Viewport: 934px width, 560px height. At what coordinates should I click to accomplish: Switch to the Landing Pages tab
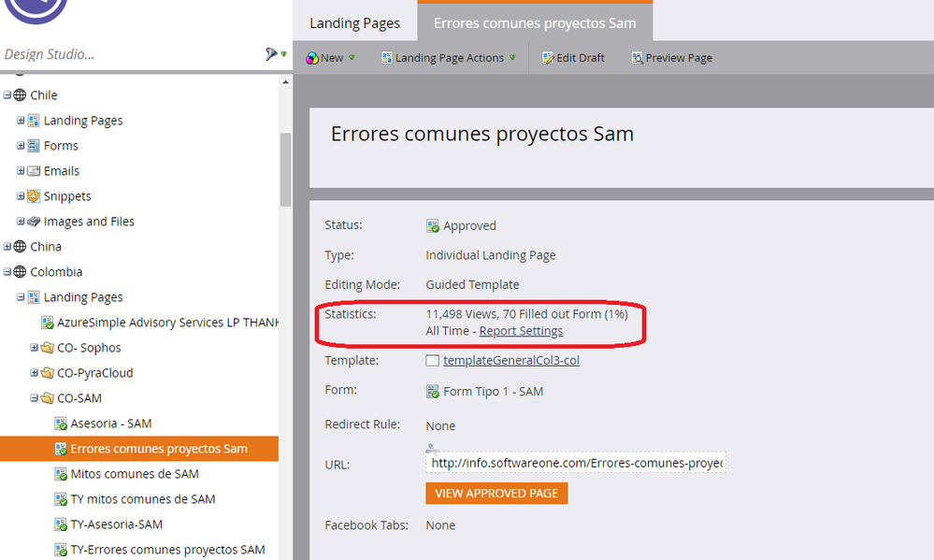pos(354,23)
